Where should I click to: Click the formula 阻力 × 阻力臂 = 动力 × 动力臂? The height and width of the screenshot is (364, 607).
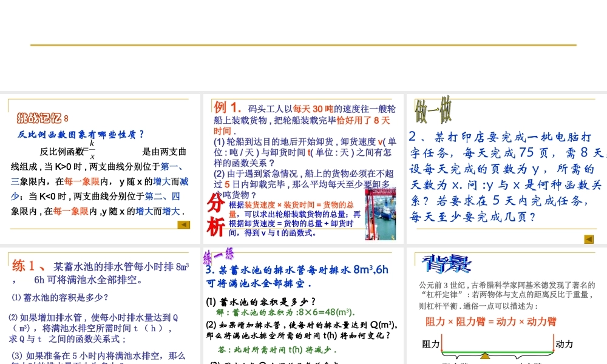491,322
